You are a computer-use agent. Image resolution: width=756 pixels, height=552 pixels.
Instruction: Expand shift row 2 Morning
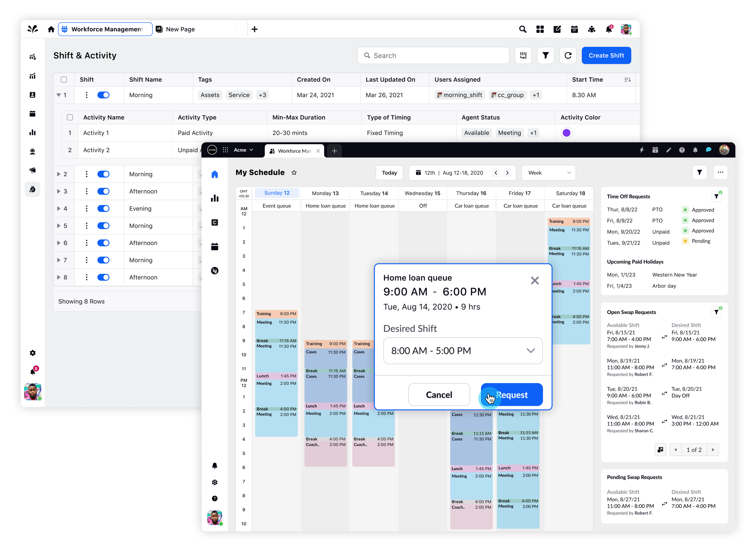58,174
